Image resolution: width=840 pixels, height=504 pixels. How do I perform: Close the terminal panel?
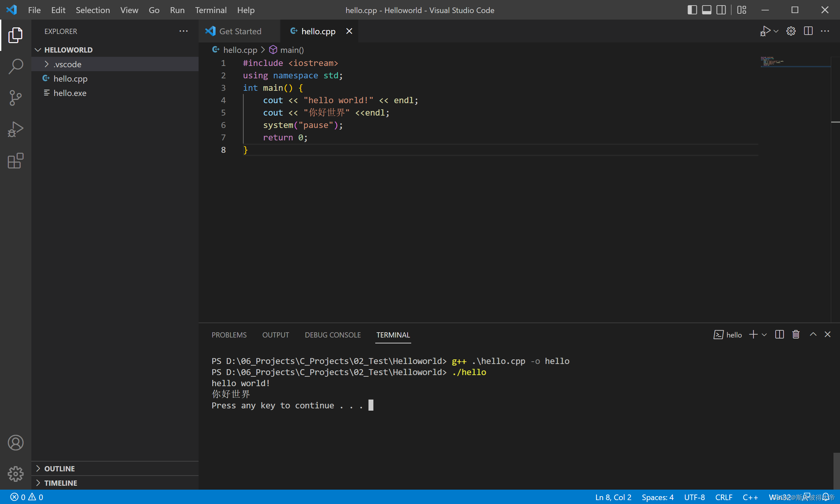828,335
